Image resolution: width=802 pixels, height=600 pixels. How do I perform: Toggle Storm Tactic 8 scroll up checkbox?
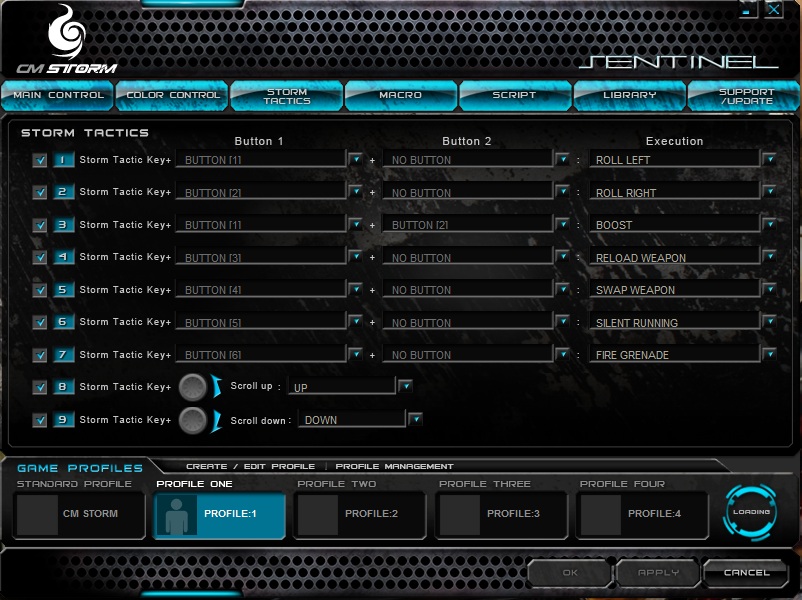[x=39, y=387]
